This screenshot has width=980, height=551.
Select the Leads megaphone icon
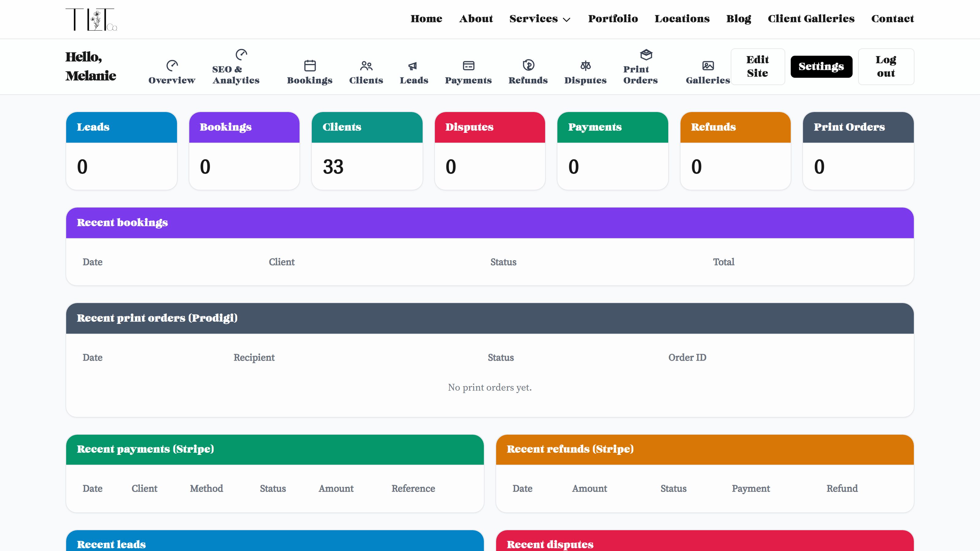click(x=413, y=66)
